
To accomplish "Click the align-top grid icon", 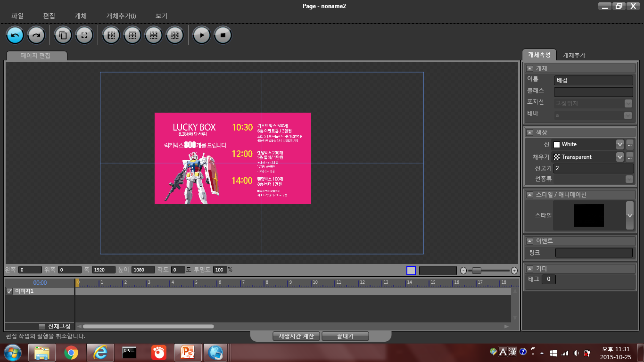I will (132, 35).
